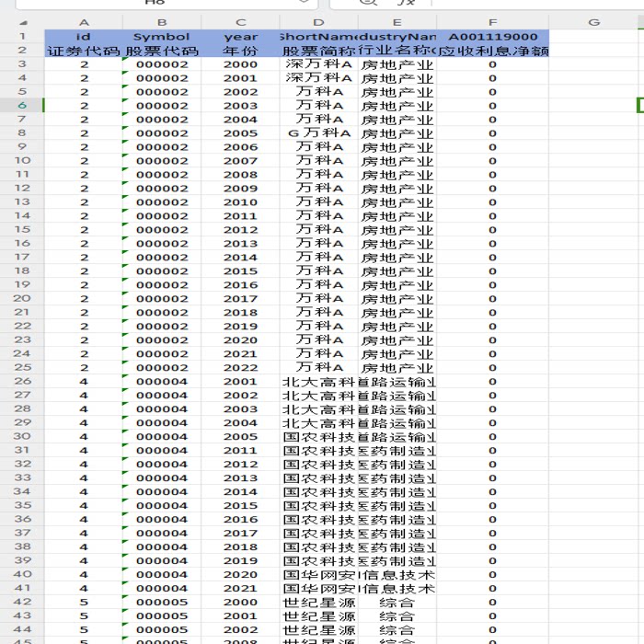
Task: Click the '股票代码' cell
Action: 162,51
